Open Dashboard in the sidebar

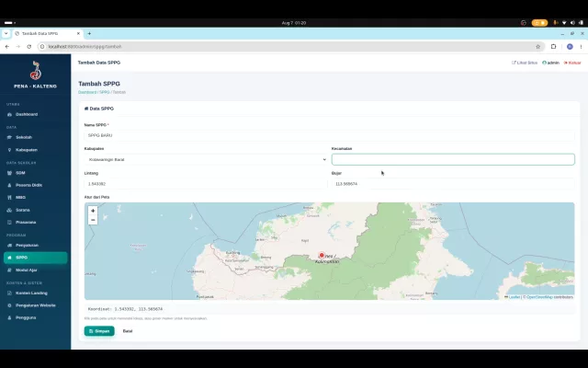click(x=27, y=114)
